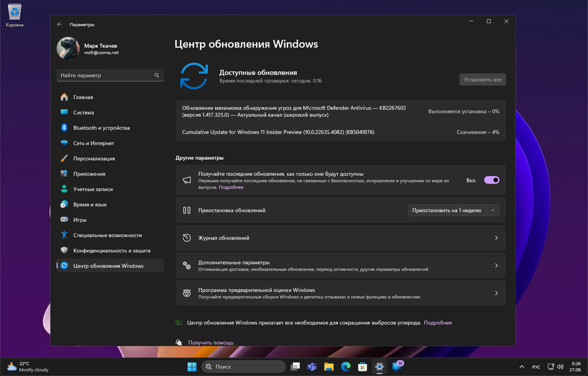Click the 'Установить все' button
Image resolution: width=588 pixels, height=376 pixels.
click(483, 80)
